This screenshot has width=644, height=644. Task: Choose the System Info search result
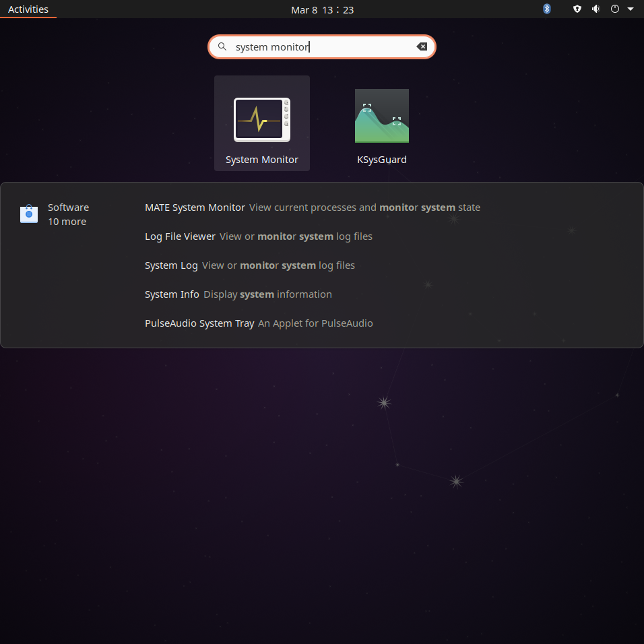pyautogui.click(x=238, y=294)
